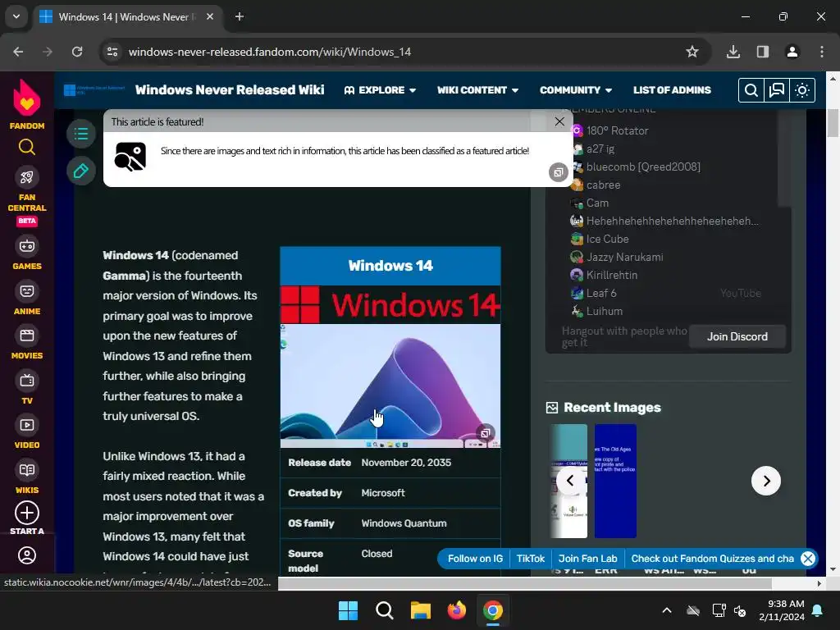Click Follow on IG link
Screen dimensions: 840x630
475,558
